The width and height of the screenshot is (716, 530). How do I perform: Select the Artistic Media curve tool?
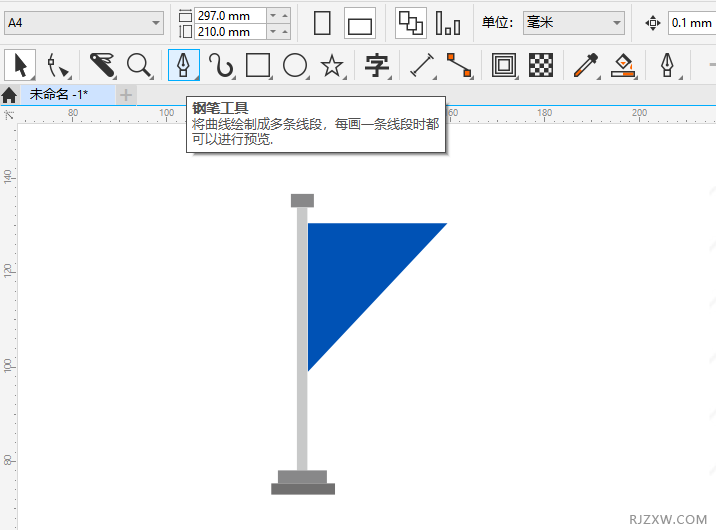click(221, 65)
